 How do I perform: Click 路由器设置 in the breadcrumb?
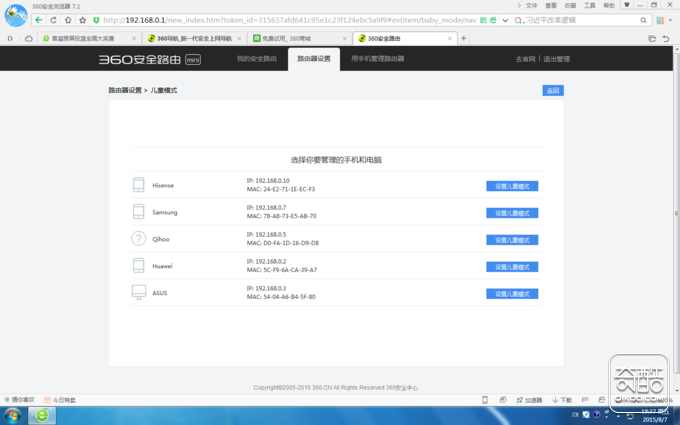tap(125, 90)
